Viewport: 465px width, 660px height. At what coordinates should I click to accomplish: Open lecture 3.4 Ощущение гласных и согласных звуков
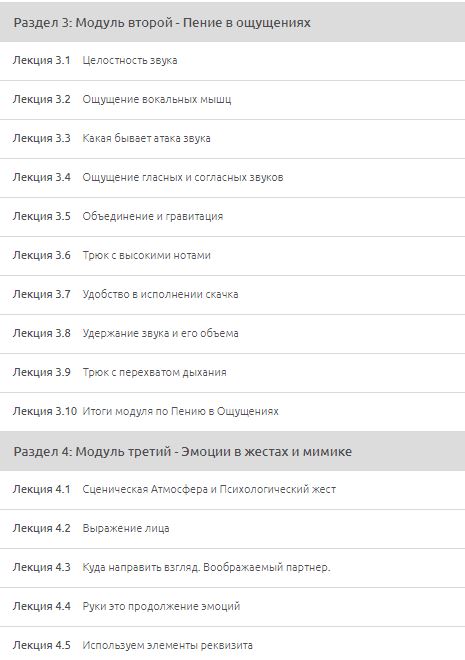pos(232,178)
